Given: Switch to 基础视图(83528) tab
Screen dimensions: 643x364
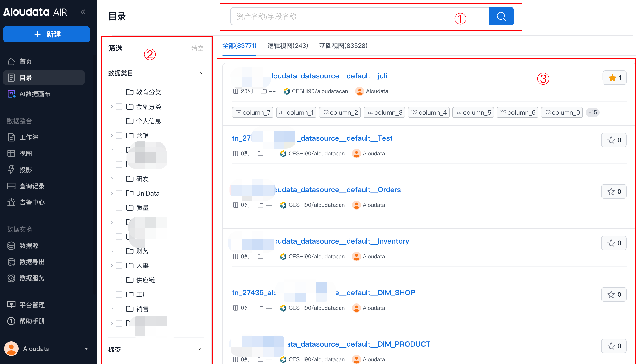Looking at the screenshot, I should [x=343, y=46].
